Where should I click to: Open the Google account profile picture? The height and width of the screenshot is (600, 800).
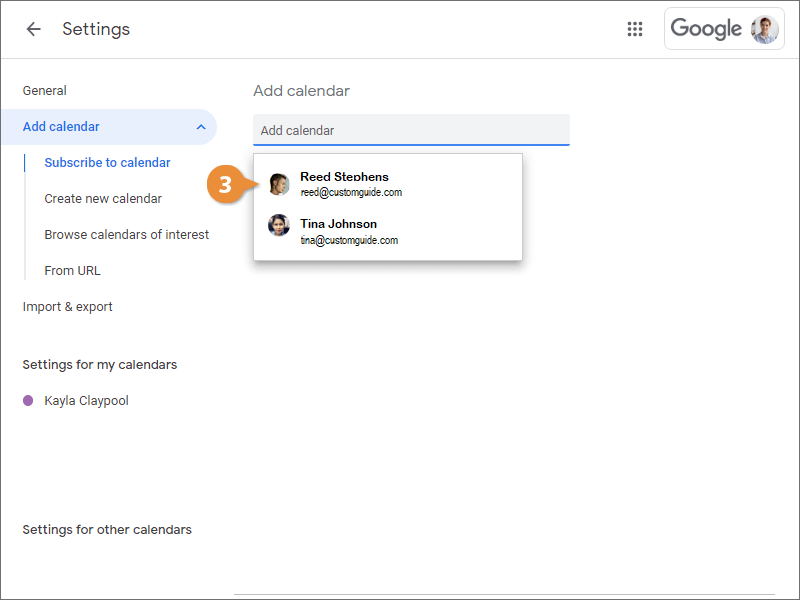click(764, 29)
